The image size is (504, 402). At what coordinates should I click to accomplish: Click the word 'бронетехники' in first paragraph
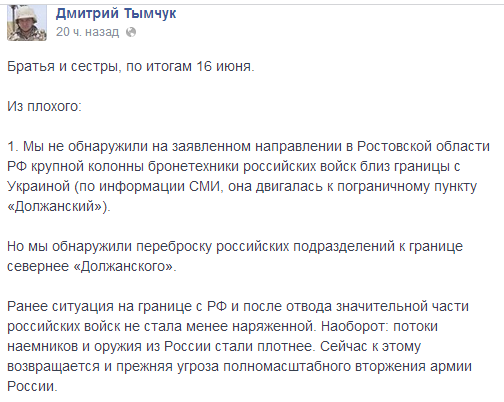click(194, 166)
